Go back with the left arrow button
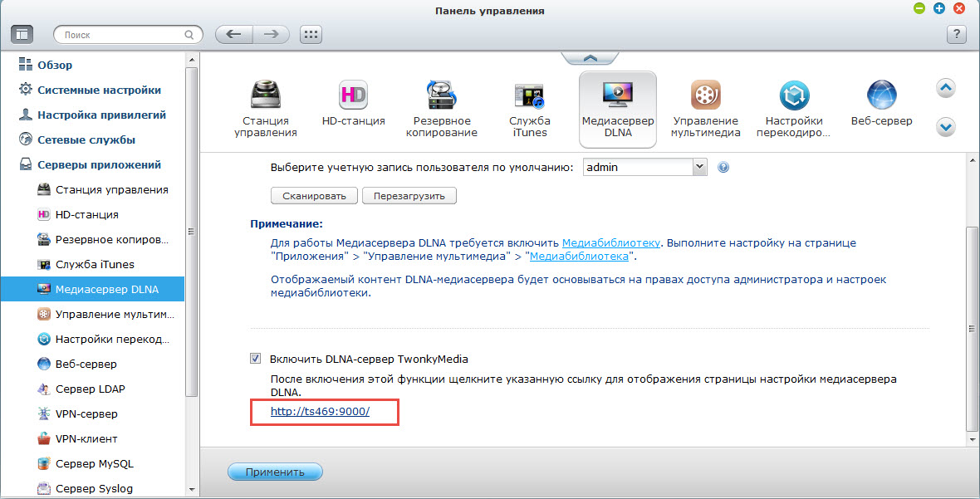The width and height of the screenshot is (980, 499). [x=233, y=34]
